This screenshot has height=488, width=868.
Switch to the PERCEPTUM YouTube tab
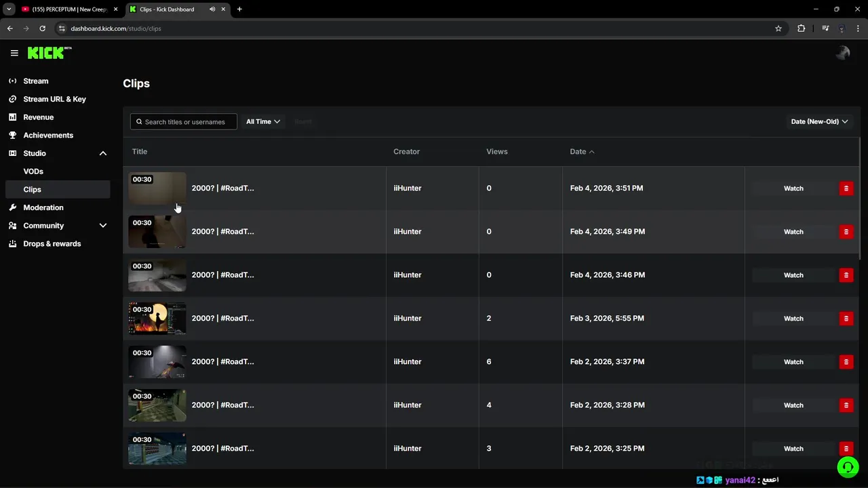click(68, 9)
